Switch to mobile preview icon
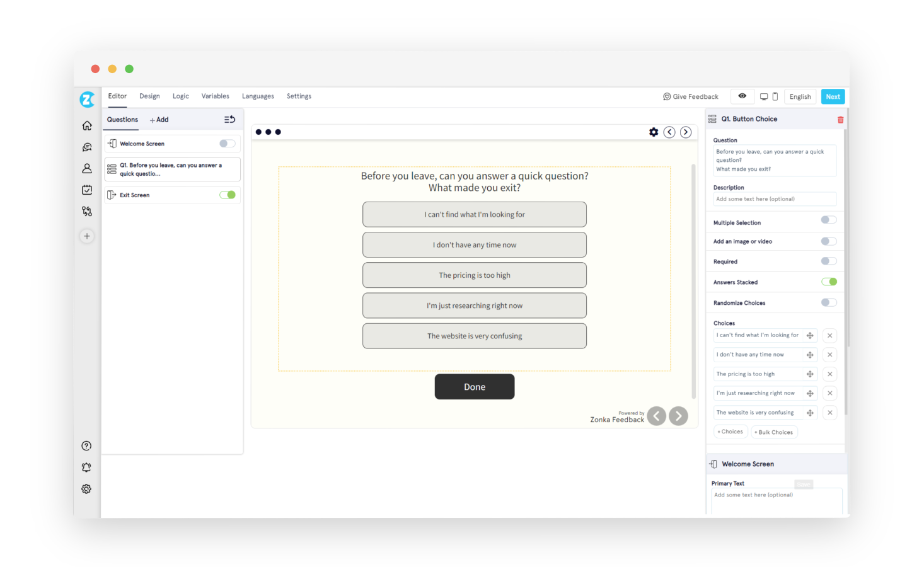This screenshot has height=567, width=924. pyautogui.click(x=775, y=96)
